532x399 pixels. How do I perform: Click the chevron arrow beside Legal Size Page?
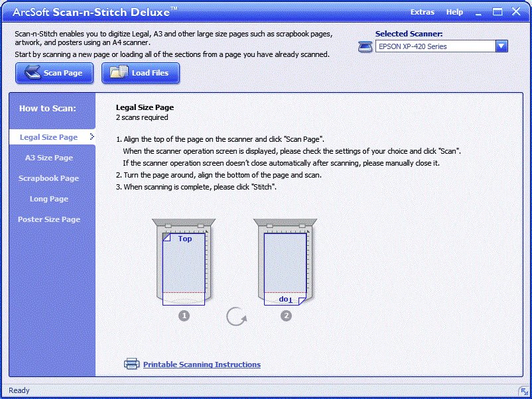click(x=92, y=137)
